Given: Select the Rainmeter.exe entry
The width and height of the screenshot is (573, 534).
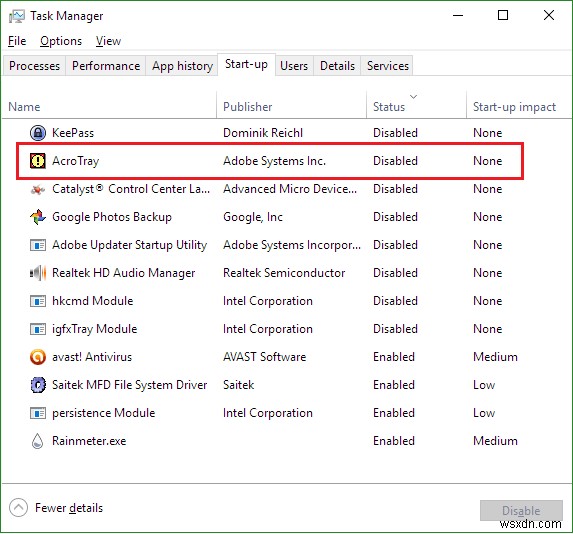Looking at the screenshot, I should click(x=89, y=441).
